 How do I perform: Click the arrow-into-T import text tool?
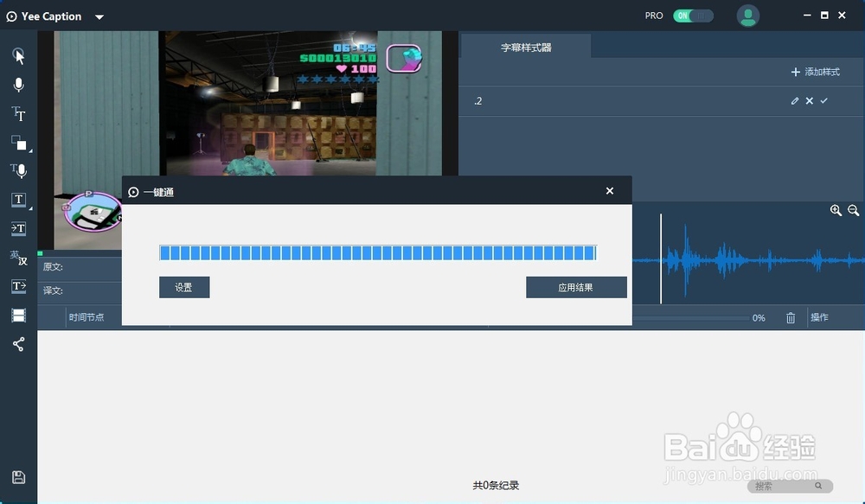click(x=19, y=228)
